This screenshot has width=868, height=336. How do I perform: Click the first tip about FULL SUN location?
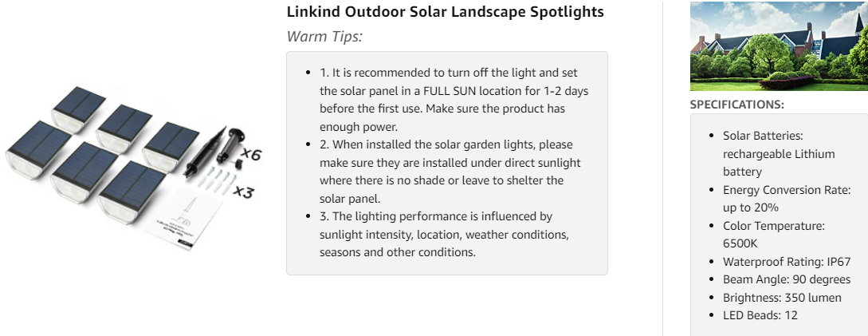pyautogui.click(x=454, y=100)
